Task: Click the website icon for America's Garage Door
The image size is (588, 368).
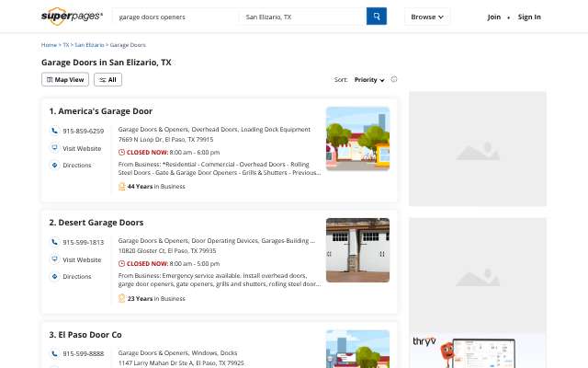Action: click(x=54, y=148)
